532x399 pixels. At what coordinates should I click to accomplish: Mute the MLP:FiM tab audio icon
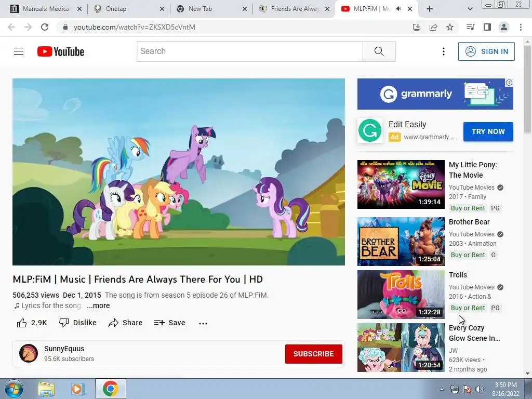point(399,9)
